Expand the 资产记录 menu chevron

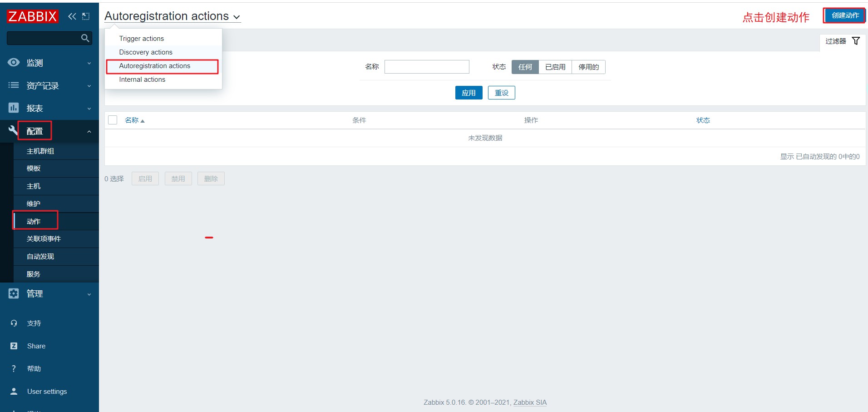click(89, 86)
